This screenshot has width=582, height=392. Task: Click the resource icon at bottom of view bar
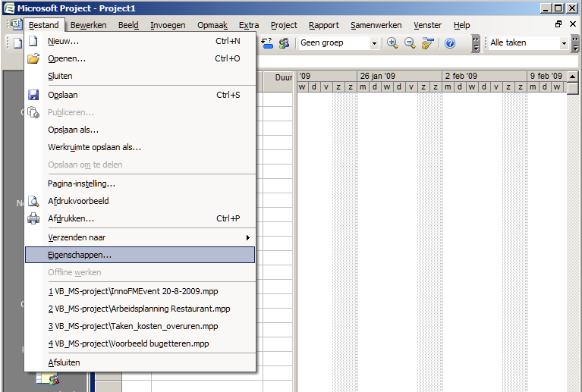point(48,378)
